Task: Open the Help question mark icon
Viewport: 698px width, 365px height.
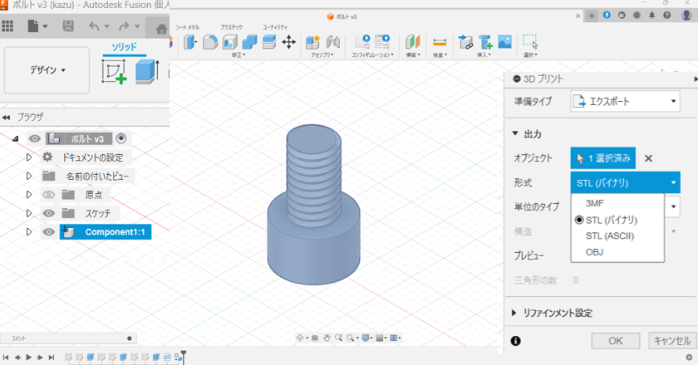Action: [667, 15]
